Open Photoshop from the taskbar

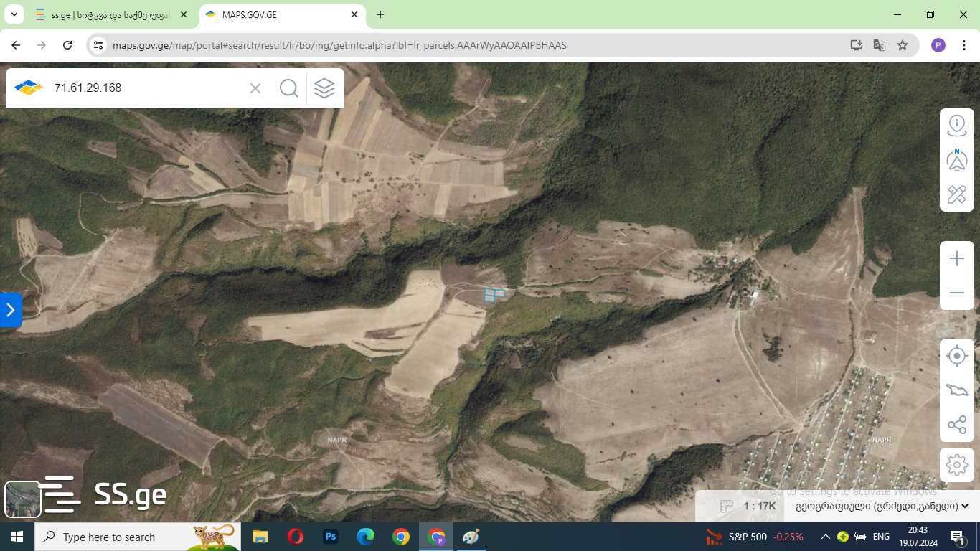coord(331,537)
